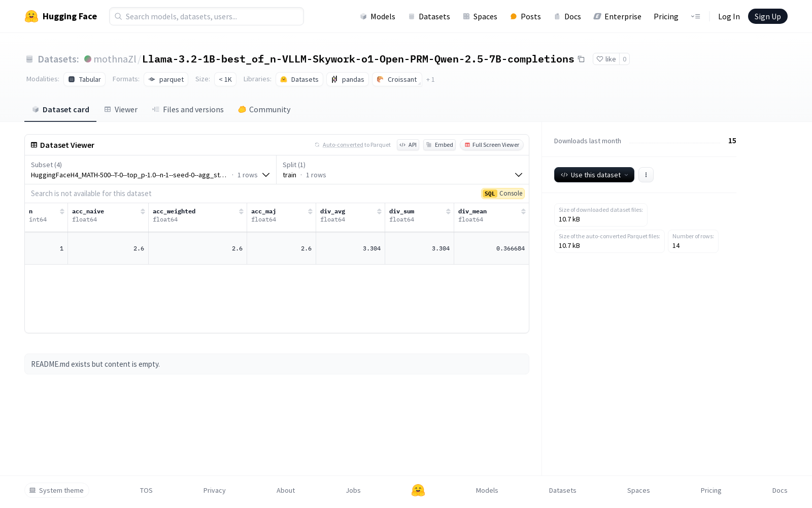Select the Datasets library tag
The height and width of the screenshot is (508, 812).
[x=299, y=79]
